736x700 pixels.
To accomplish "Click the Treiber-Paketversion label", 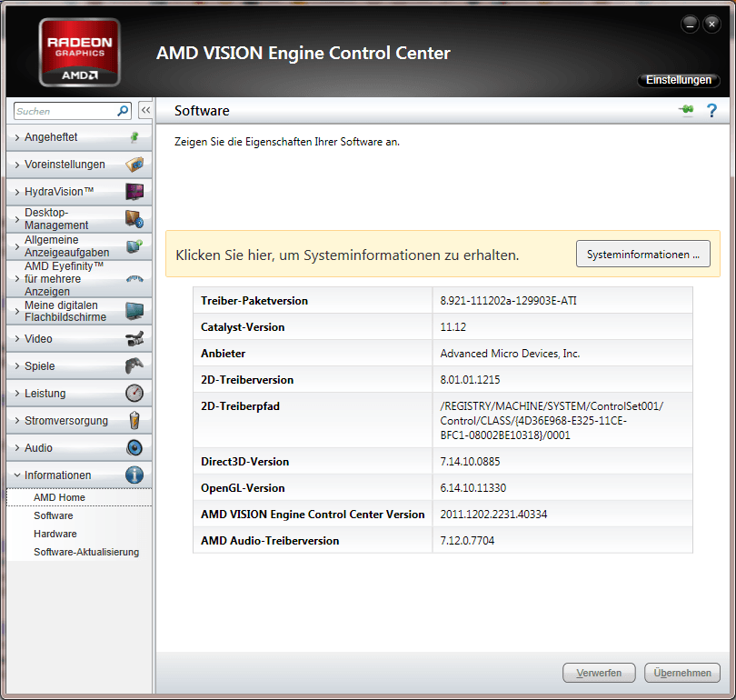I will coord(254,301).
